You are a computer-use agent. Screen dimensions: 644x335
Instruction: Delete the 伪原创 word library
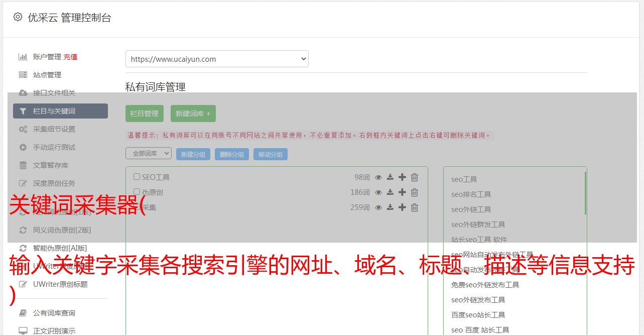tap(415, 192)
